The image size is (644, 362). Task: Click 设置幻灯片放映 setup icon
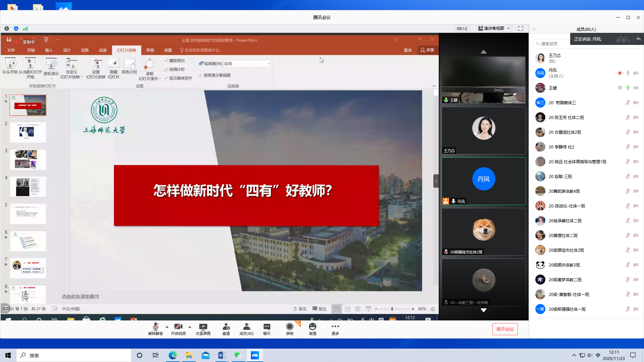[x=96, y=63]
